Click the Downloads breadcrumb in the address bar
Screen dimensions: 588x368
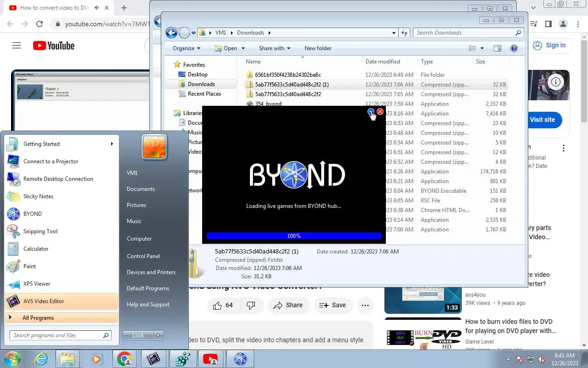(250, 33)
